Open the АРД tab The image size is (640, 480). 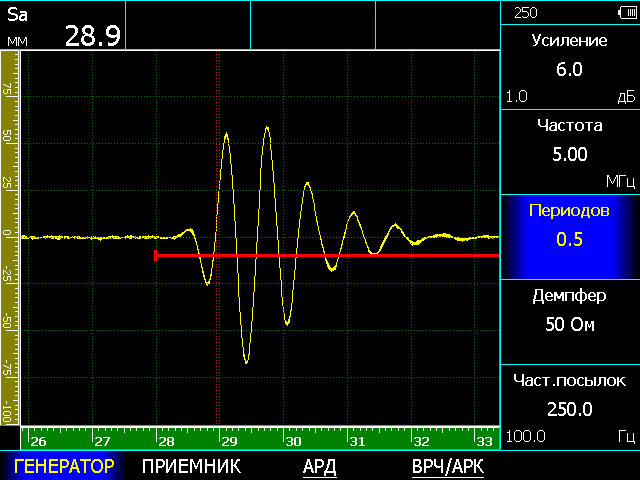click(319, 466)
